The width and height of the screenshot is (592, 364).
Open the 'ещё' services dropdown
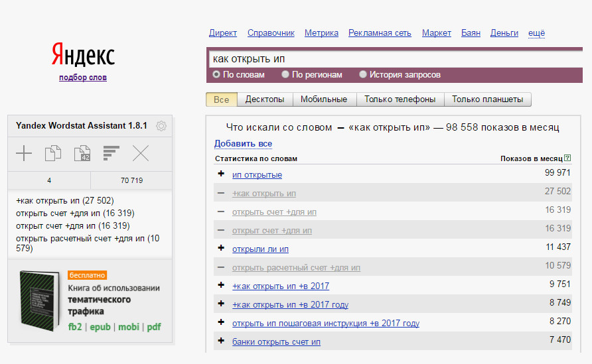click(x=536, y=33)
